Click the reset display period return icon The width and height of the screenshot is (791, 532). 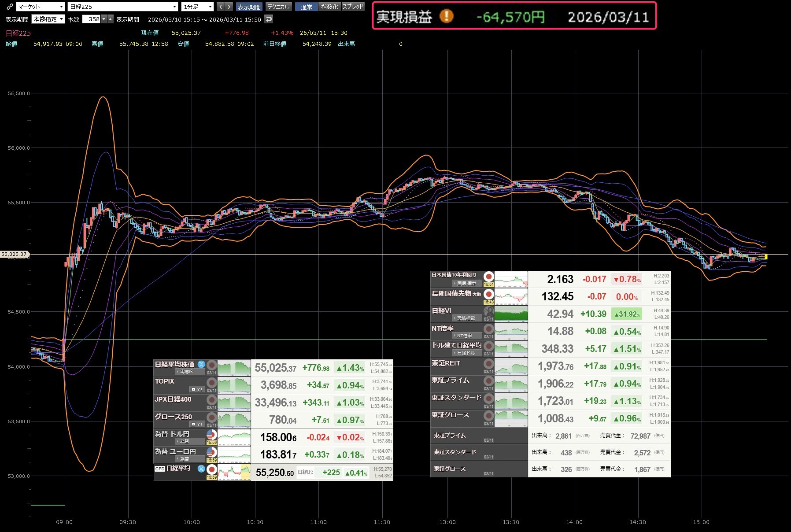[269, 19]
